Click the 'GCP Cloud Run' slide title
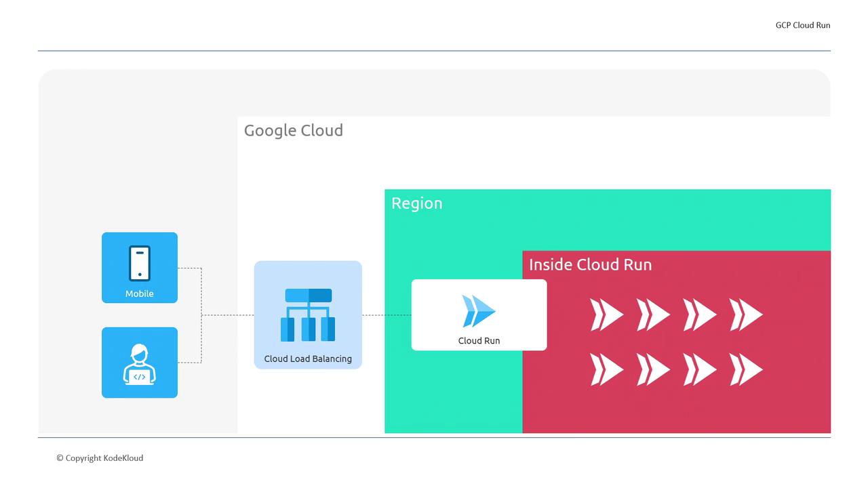Screen dimensions: 868x488 (x=803, y=25)
